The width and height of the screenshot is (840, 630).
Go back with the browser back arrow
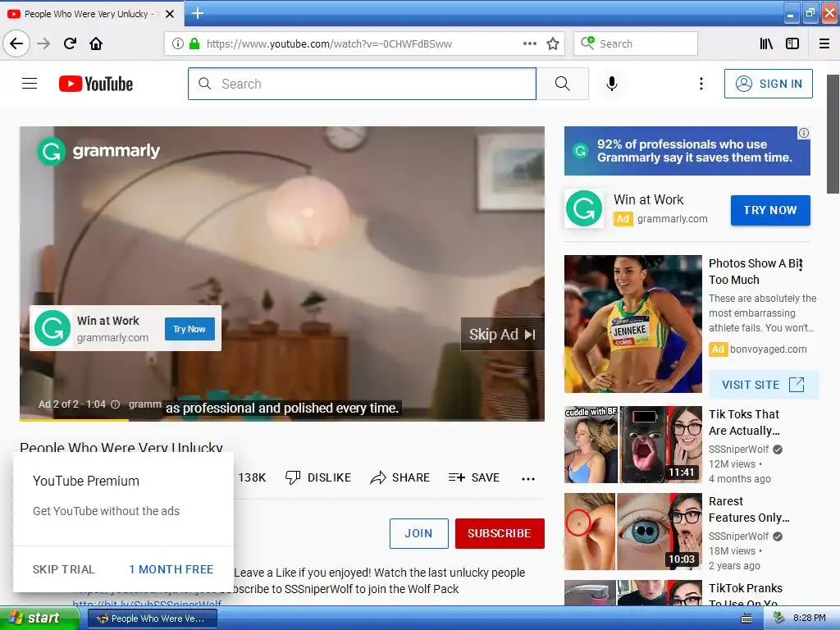[x=16, y=43]
